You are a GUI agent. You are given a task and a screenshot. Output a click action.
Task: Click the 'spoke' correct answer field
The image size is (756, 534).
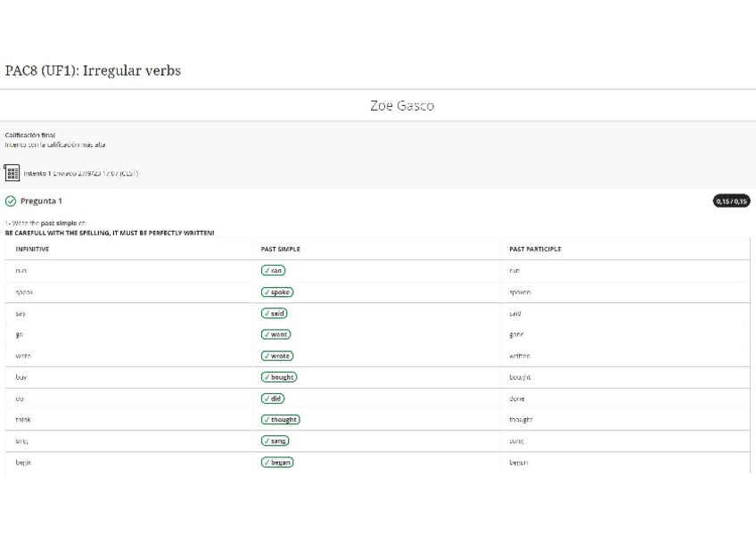coord(277,292)
